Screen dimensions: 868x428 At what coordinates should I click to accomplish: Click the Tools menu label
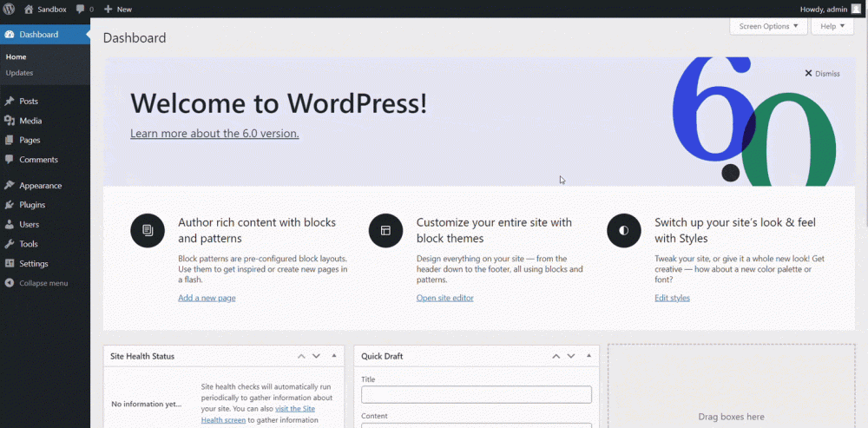[x=29, y=244]
